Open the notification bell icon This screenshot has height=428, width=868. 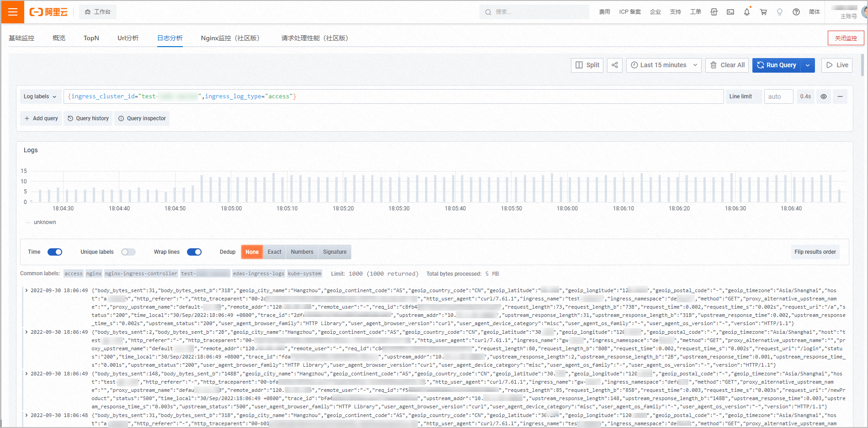[x=747, y=12]
